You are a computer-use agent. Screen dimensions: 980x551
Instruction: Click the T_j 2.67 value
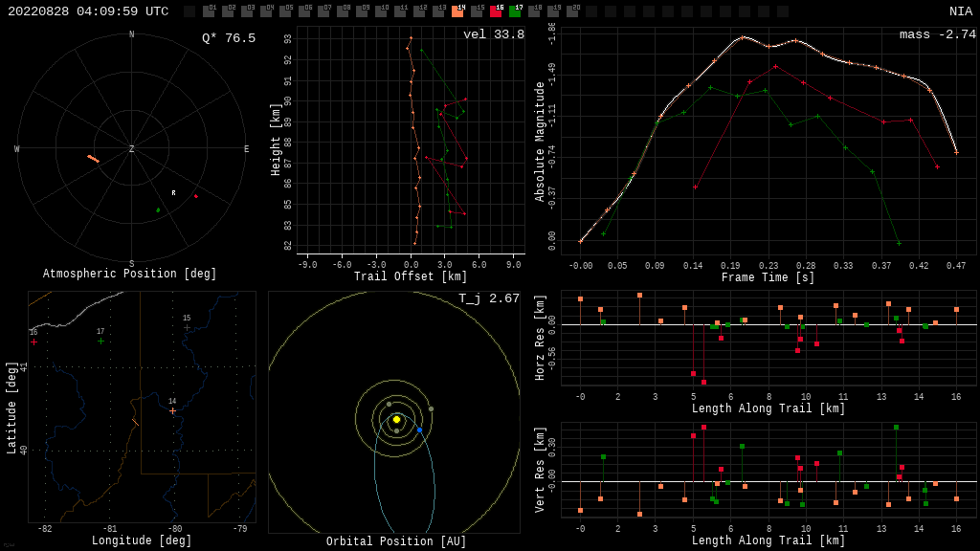click(x=488, y=298)
